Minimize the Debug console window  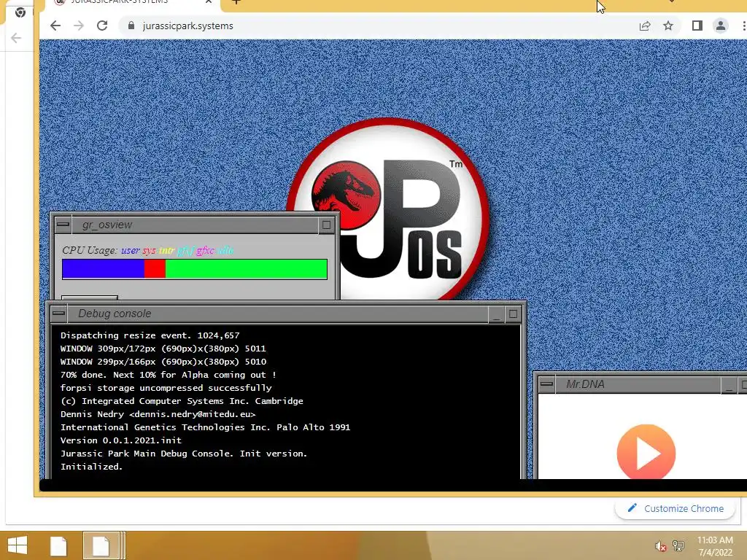496,314
